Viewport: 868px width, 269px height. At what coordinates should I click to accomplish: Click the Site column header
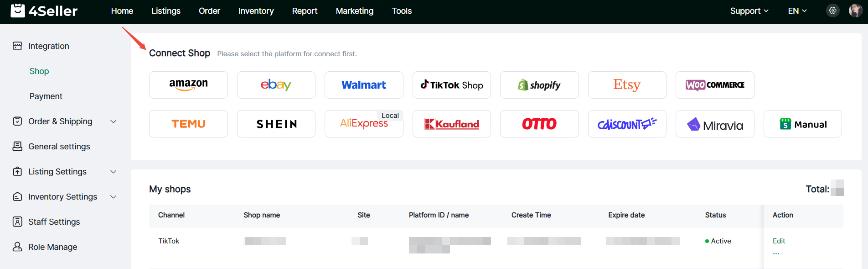364,215
